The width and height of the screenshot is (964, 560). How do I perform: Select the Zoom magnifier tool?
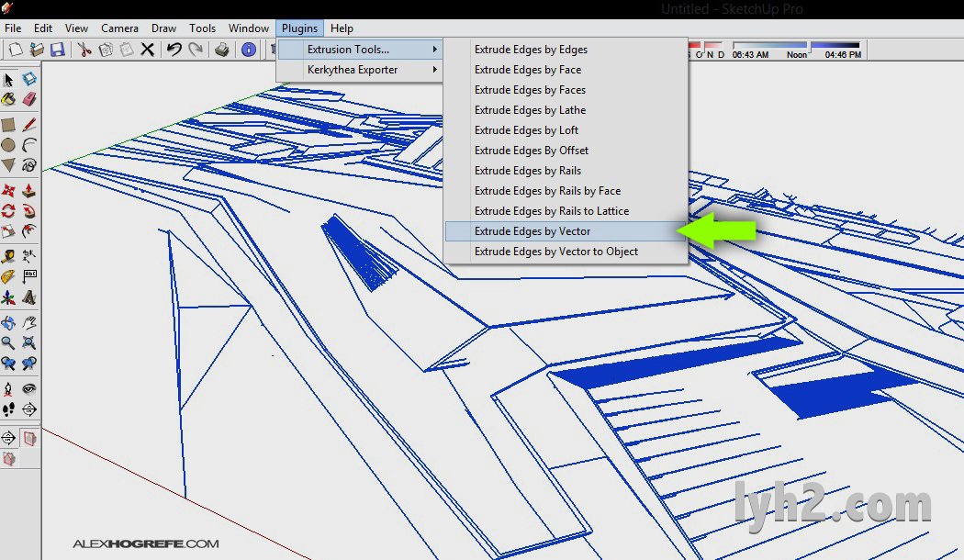8,342
